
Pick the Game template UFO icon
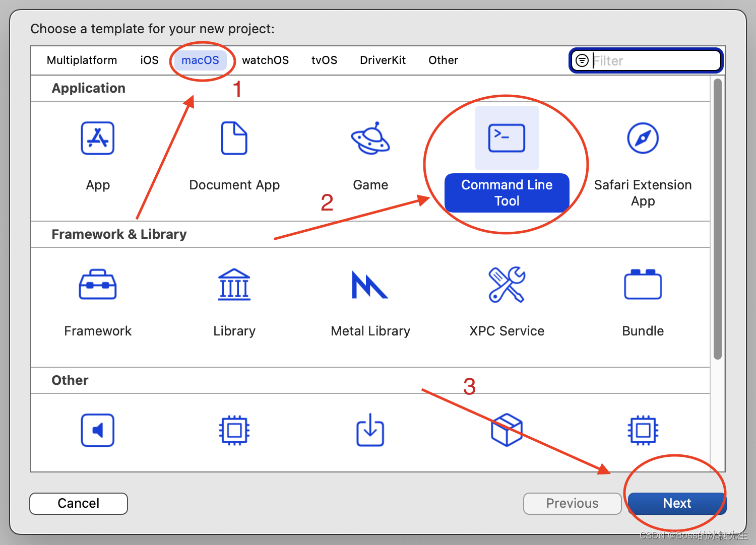point(370,138)
